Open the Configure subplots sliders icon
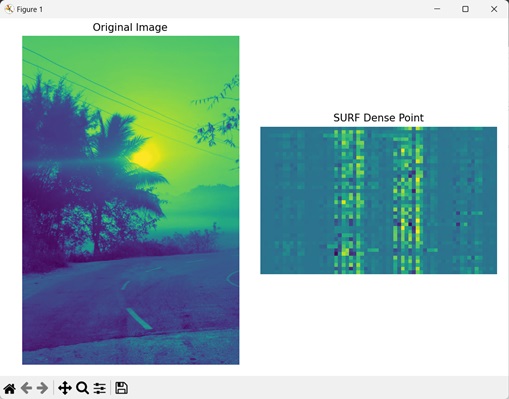509x399 pixels. [x=100, y=388]
